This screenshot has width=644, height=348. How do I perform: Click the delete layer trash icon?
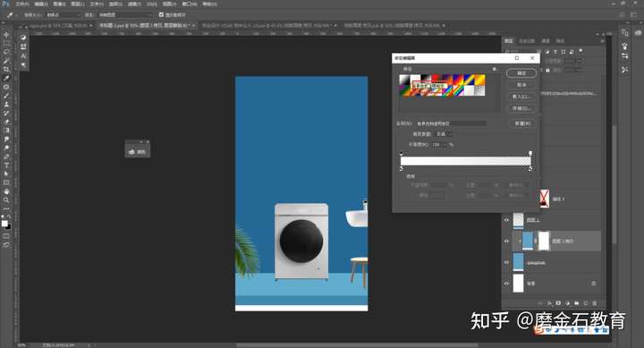pyautogui.click(x=594, y=303)
